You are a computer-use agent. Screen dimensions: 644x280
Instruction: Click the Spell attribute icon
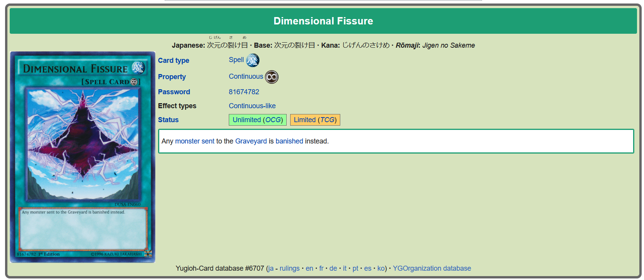[x=252, y=60]
